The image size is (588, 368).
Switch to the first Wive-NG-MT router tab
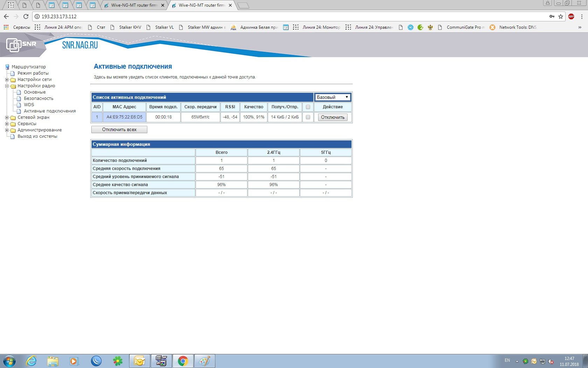click(x=134, y=5)
